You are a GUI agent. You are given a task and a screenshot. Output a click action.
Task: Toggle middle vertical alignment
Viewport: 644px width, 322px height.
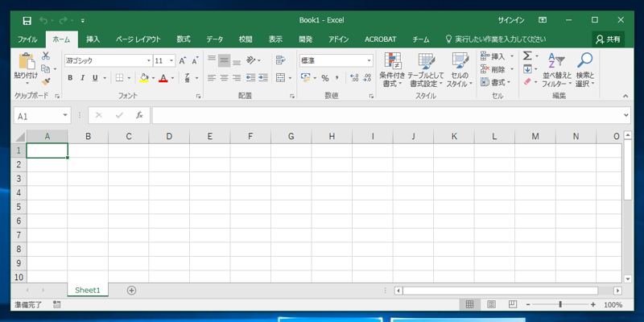(x=224, y=61)
